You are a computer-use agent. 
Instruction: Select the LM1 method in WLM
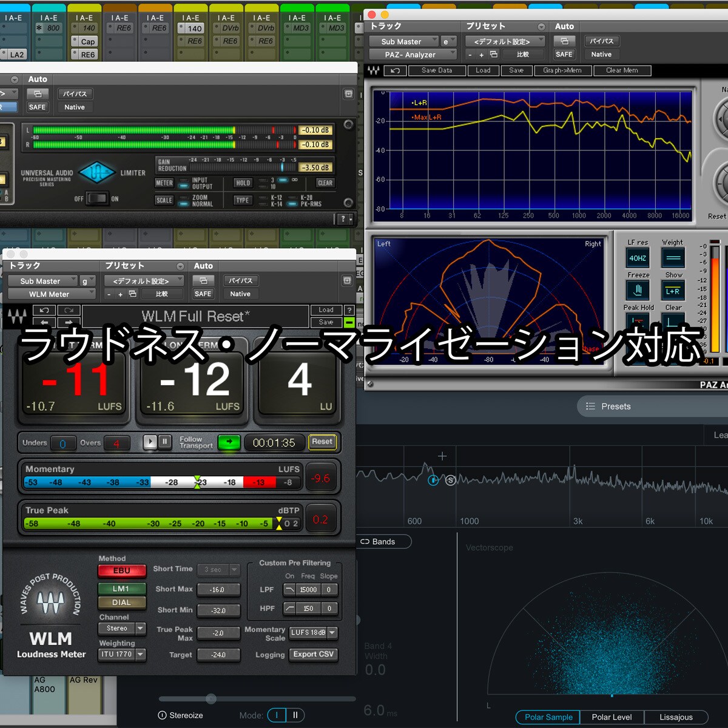coord(122,588)
